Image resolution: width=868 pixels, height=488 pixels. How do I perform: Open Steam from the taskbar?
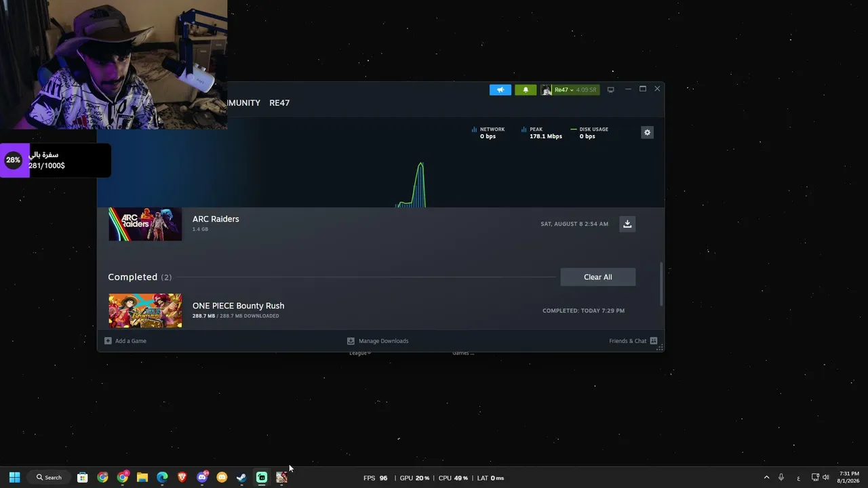coord(241,478)
